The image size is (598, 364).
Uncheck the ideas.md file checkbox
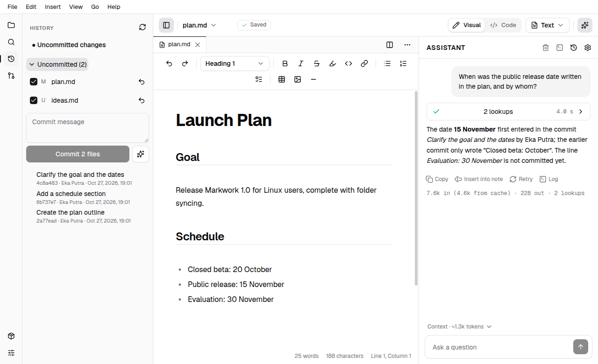click(34, 100)
